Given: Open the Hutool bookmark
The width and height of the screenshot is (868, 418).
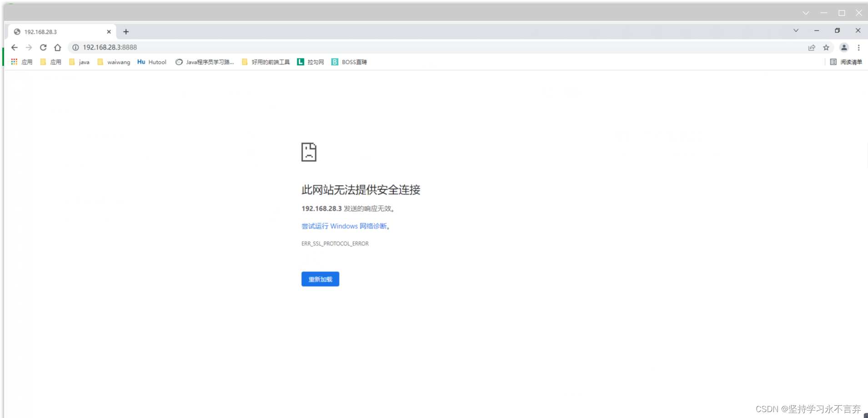Looking at the screenshot, I should coord(152,62).
